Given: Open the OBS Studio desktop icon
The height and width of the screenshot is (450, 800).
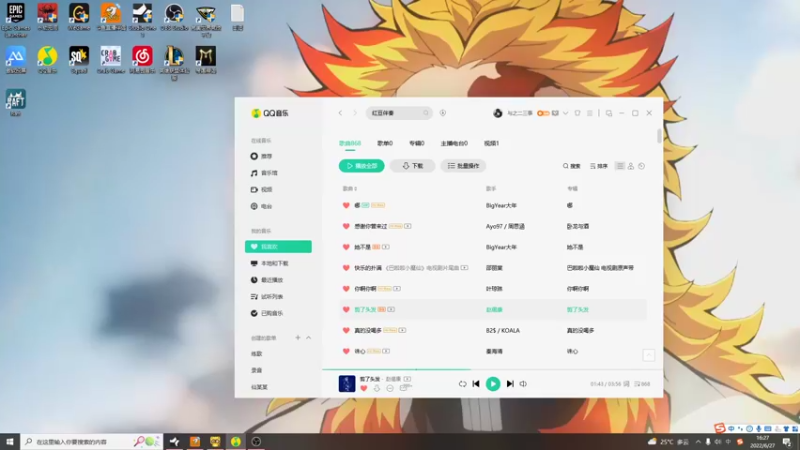Looking at the screenshot, I should [x=174, y=16].
